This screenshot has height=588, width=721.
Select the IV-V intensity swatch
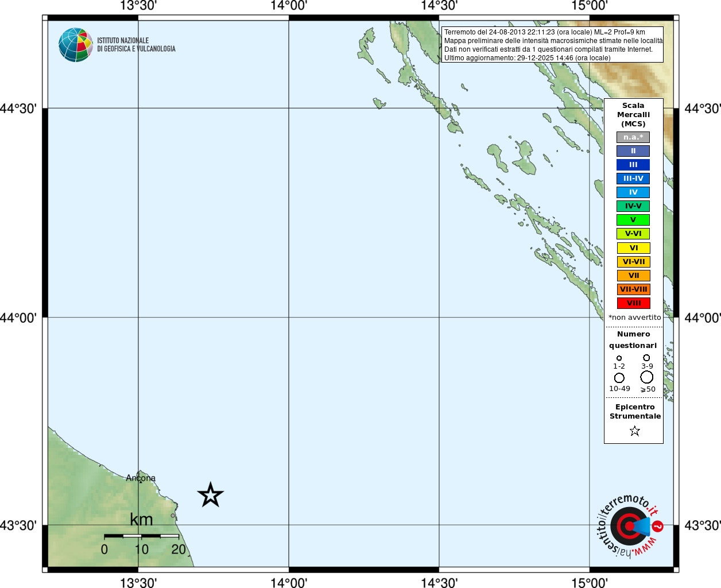click(633, 206)
